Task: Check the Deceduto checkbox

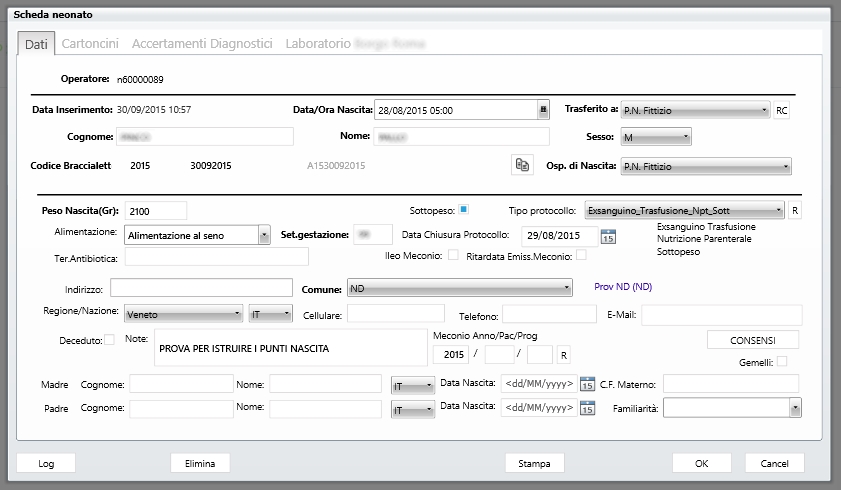Action: tap(109, 339)
